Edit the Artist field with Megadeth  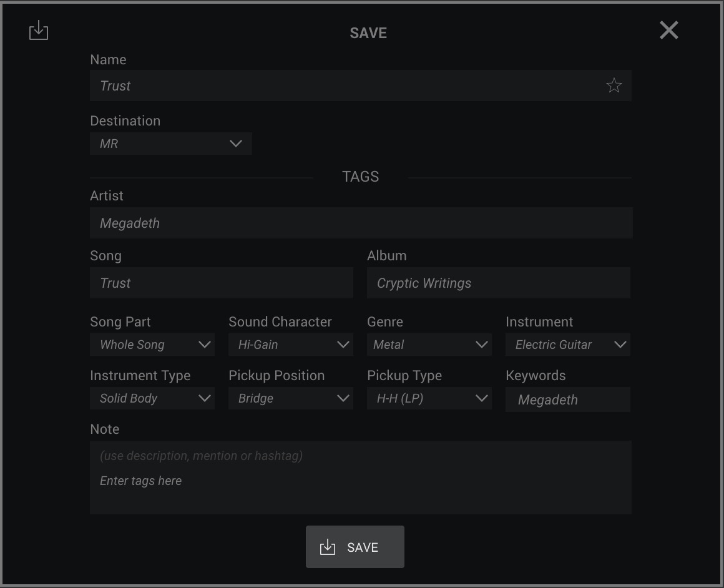click(x=361, y=223)
